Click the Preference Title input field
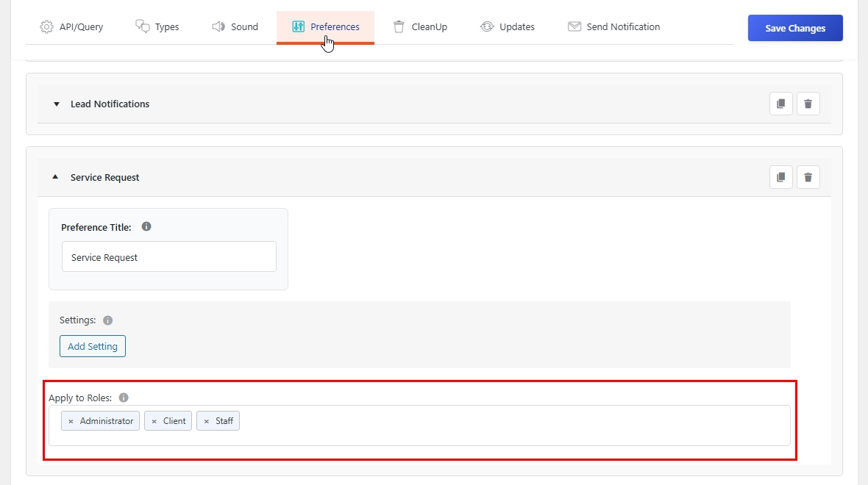The height and width of the screenshot is (485, 868). (x=169, y=256)
